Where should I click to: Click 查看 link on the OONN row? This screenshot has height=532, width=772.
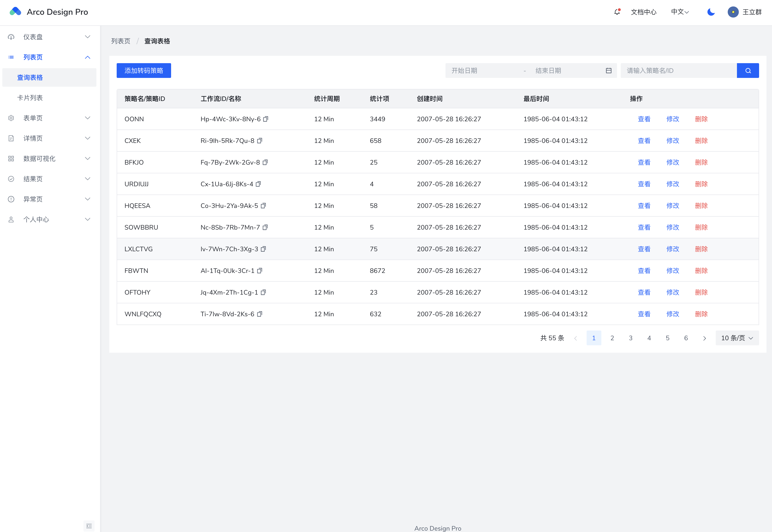(644, 119)
